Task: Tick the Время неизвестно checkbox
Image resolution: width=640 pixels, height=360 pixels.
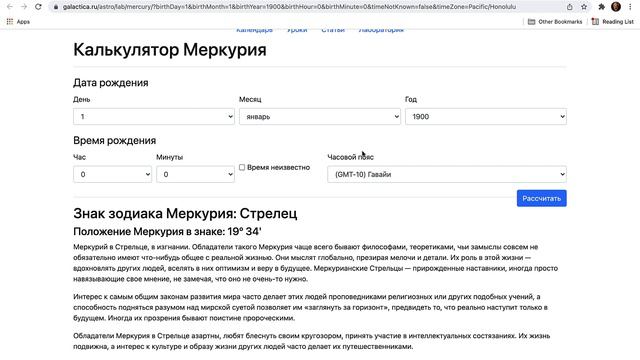Action: [242, 167]
